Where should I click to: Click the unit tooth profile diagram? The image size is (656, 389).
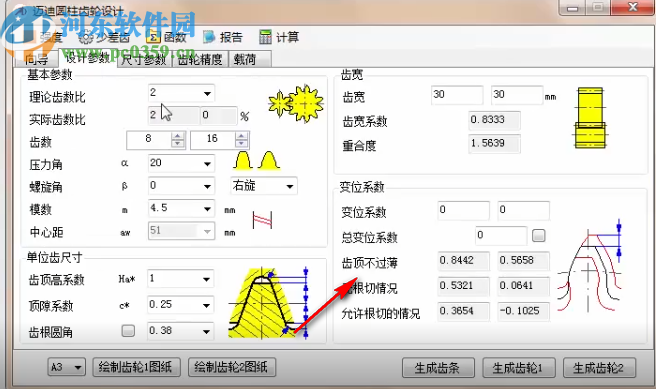tap(268, 303)
